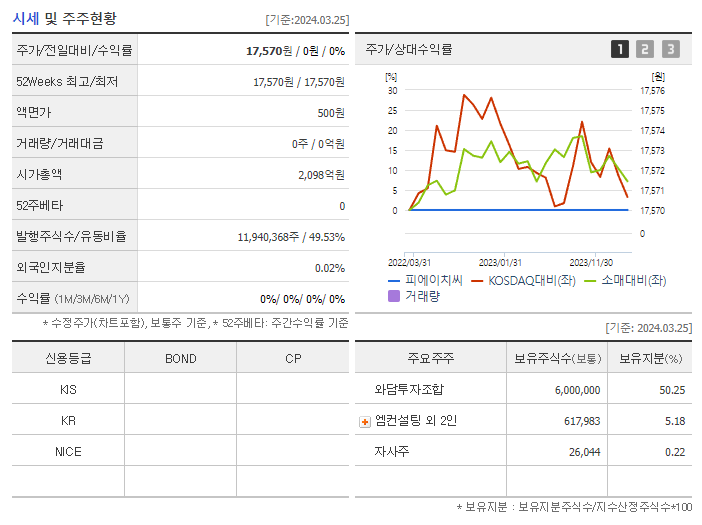Viewport: 702px width, 525px height.
Task: Expand the 엠컨설팅 외 2인 shareholder row
Action: click(x=365, y=422)
